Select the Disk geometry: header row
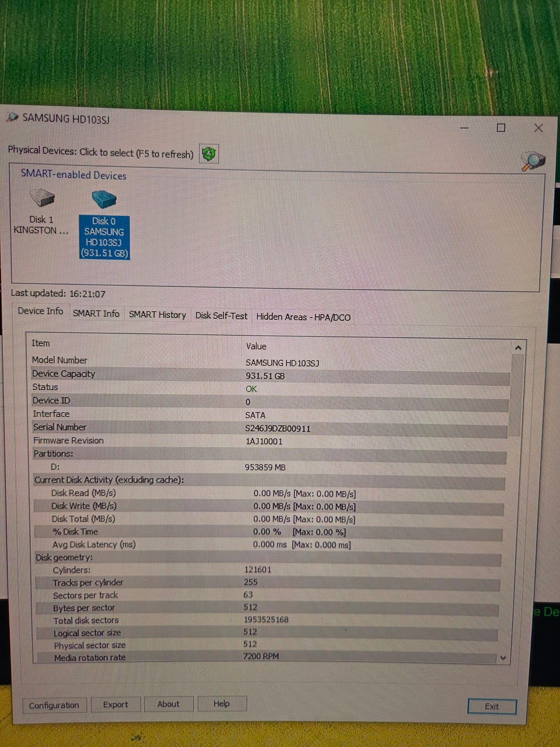 [x=268, y=557]
